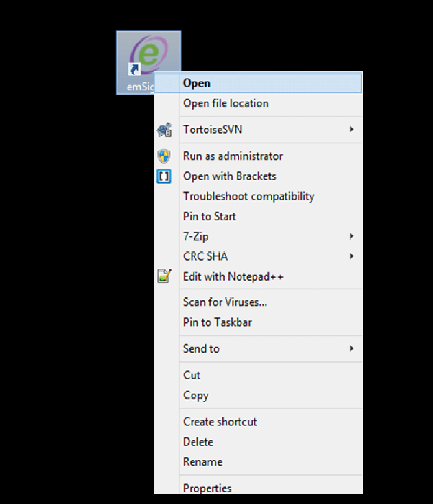Choose Open from the context menu

pos(197,83)
